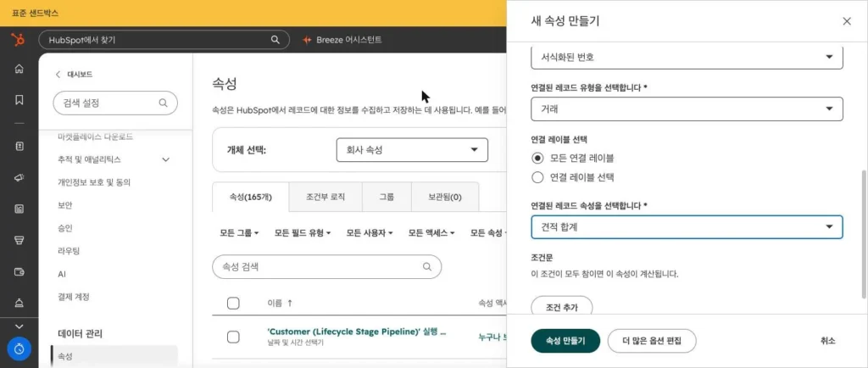Open the Marketing megaphone icon
This screenshot has width=868, height=368.
(x=19, y=177)
